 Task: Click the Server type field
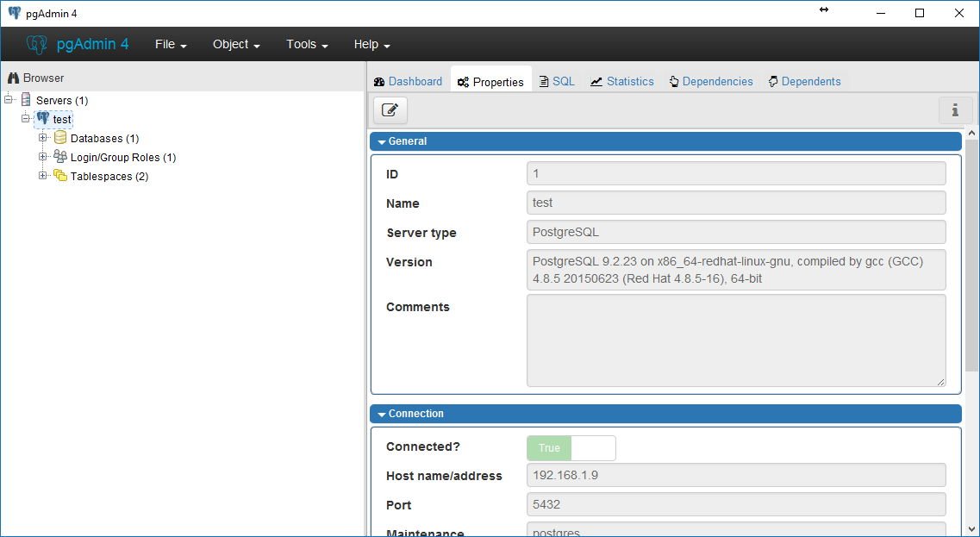click(736, 232)
